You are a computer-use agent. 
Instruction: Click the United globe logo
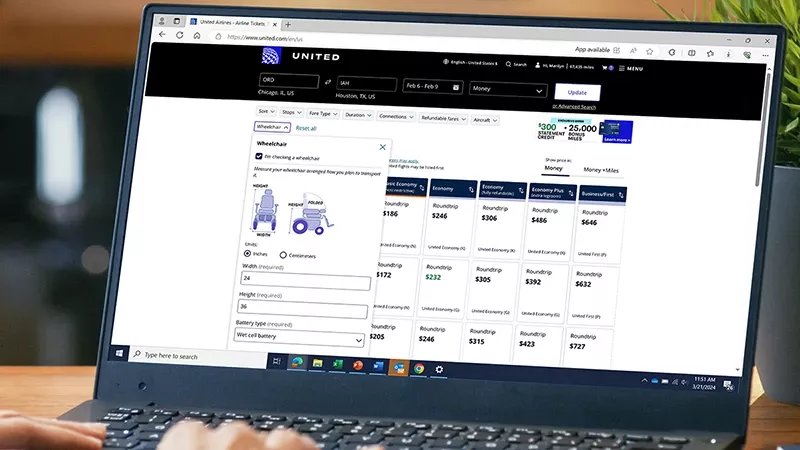(x=271, y=55)
